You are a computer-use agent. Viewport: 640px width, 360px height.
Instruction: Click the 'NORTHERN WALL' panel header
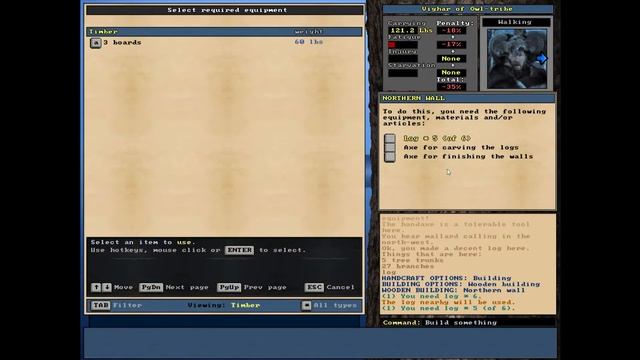click(x=467, y=98)
